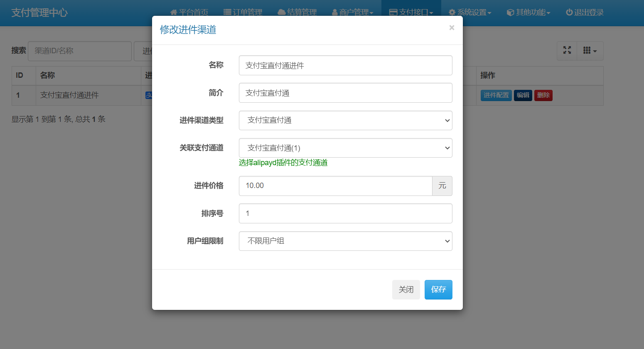Click the 关闭 button
644x349 pixels.
(x=406, y=290)
